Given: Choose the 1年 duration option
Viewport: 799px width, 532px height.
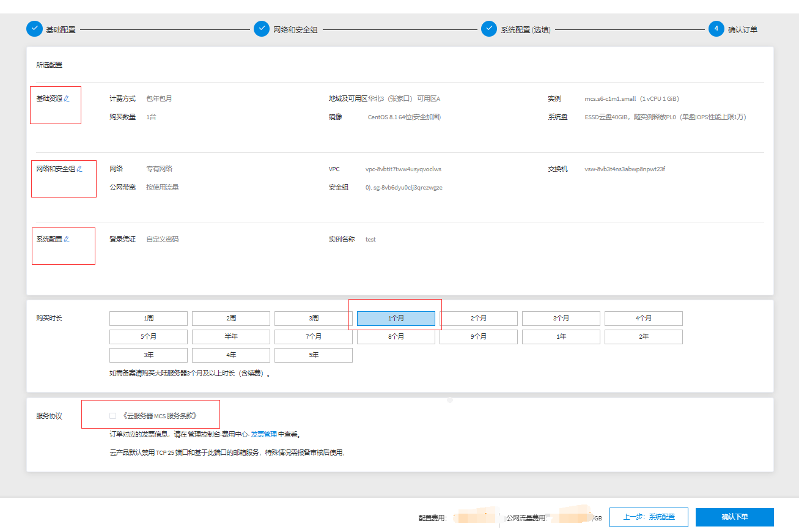Looking at the screenshot, I should pyautogui.click(x=561, y=337).
